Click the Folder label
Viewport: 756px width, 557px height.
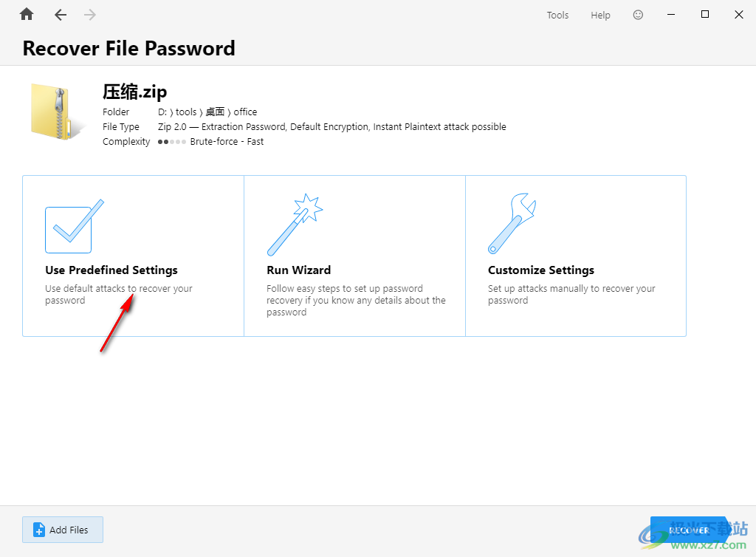(116, 112)
